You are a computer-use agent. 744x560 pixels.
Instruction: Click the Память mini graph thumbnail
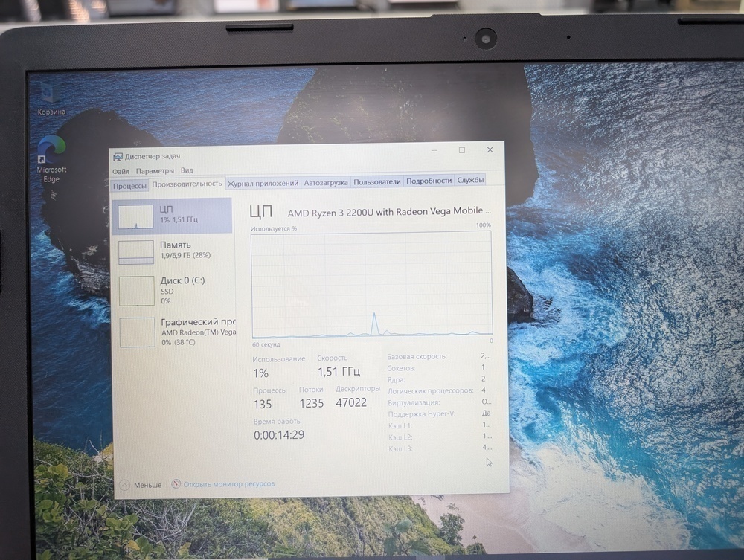(x=136, y=252)
